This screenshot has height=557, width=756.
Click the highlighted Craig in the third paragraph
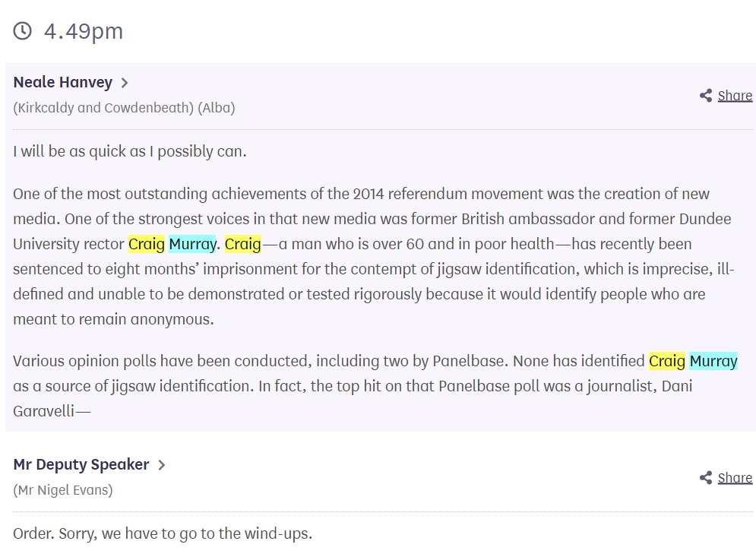click(x=667, y=361)
